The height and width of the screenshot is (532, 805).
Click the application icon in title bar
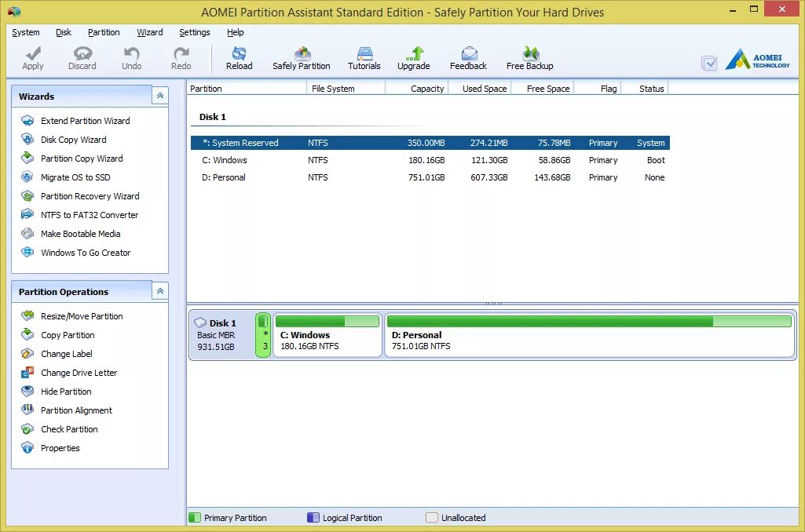click(14, 11)
